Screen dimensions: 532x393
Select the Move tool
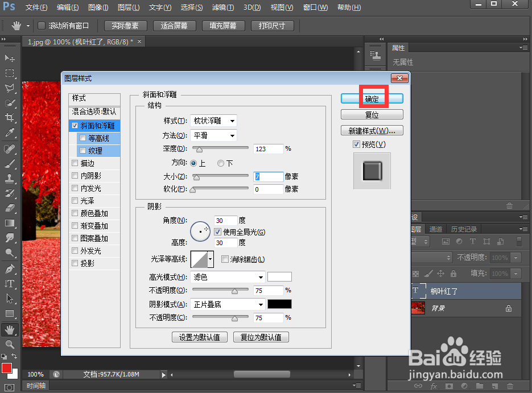(x=10, y=58)
